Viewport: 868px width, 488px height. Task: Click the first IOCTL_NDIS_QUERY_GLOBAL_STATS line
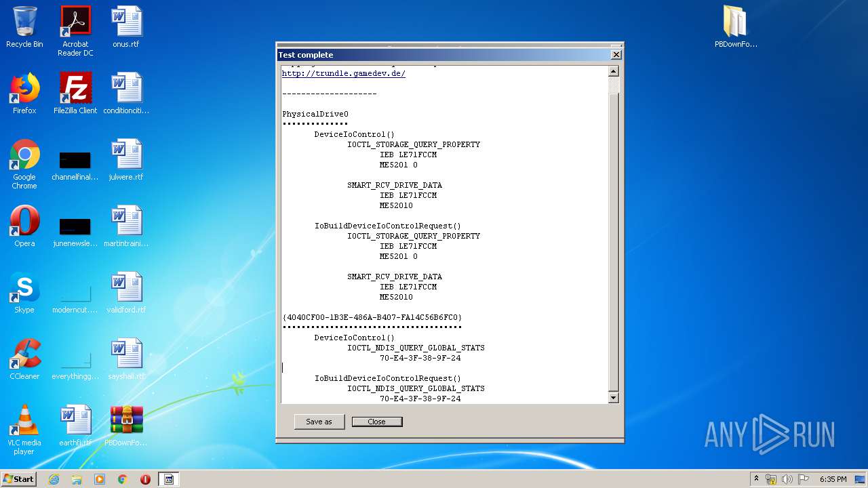pyautogui.click(x=416, y=348)
